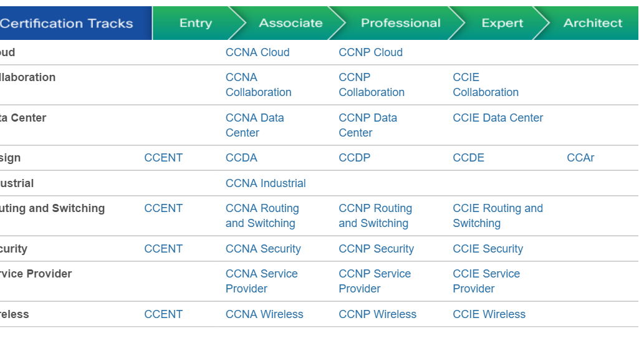
Task: Open the CCNA Cloud link
Action: [x=257, y=52]
